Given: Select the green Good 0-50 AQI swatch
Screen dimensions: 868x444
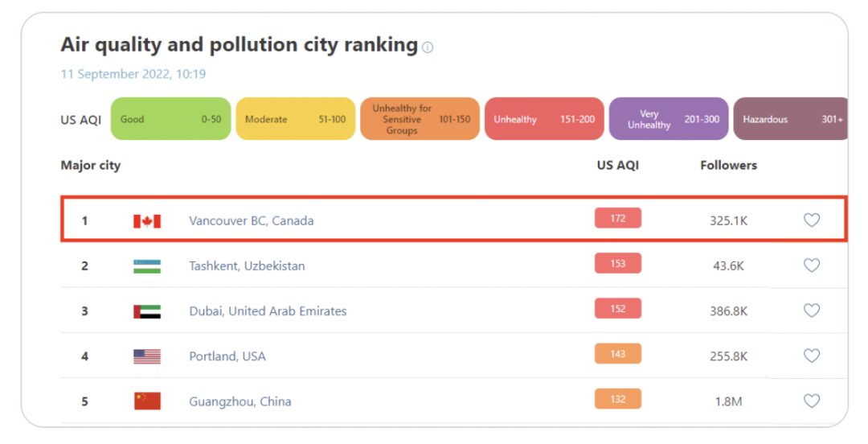Looking at the screenshot, I should [170, 119].
